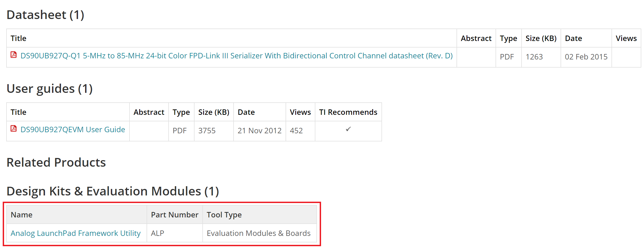This screenshot has height=250, width=644.
Task: Click the 21 Nov 2012 date cell
Action: click(x=260, y=131)
